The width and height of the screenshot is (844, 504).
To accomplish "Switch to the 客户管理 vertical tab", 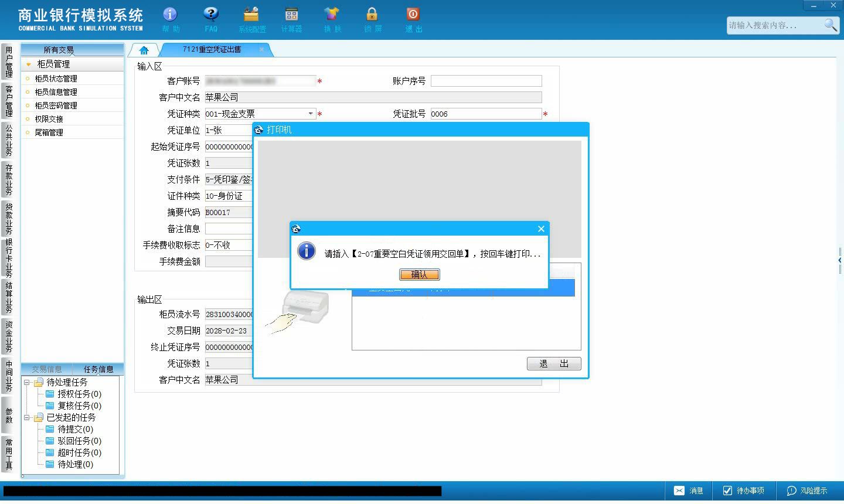I will pyautogui.click(x=9, y=101).
